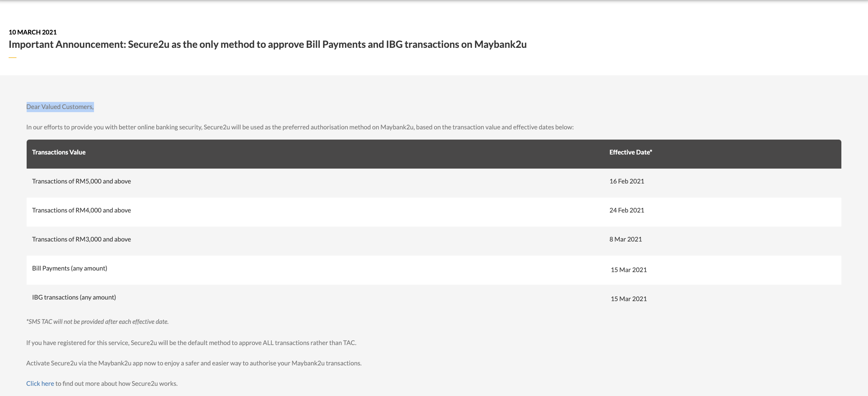Open the "Click here" Secure2u link

[x=40, y=383]
